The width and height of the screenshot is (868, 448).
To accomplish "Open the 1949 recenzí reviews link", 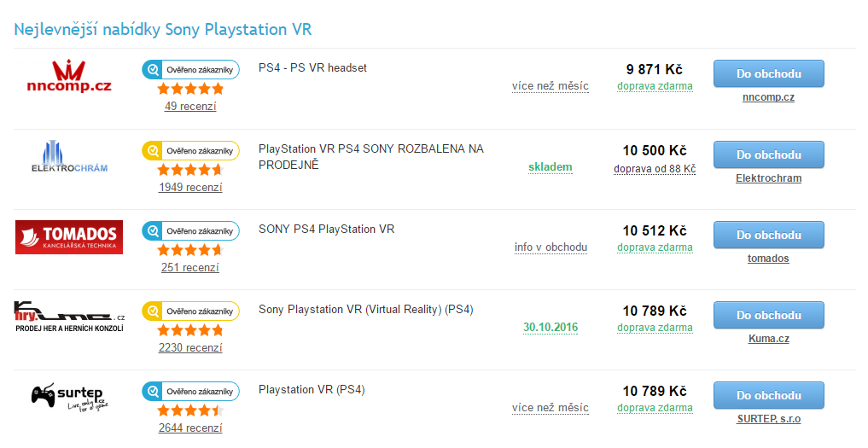I will tap(190, 188).
